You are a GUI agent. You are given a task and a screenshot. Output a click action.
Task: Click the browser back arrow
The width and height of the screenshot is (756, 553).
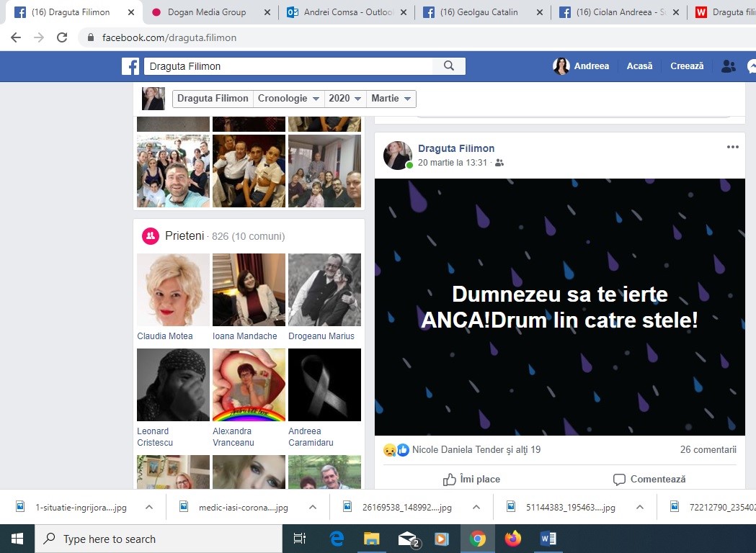[16, 37]
